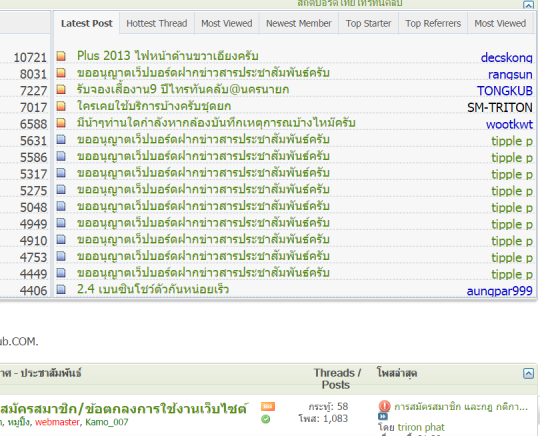The width and height of the screenshot is (540, 436).
Task: Open moderator หมูปิ้ง profile
Action: coord(19,422)
